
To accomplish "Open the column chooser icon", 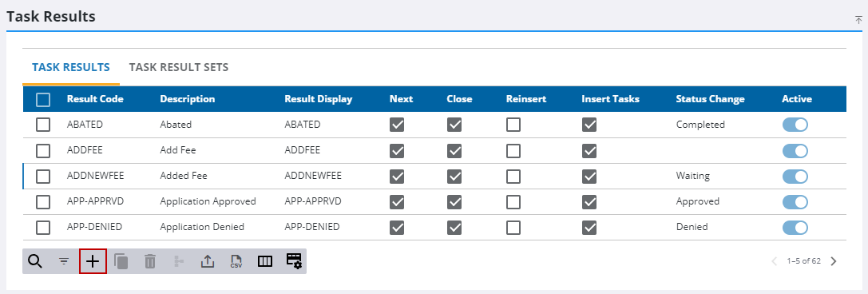I will pos(265,261).
